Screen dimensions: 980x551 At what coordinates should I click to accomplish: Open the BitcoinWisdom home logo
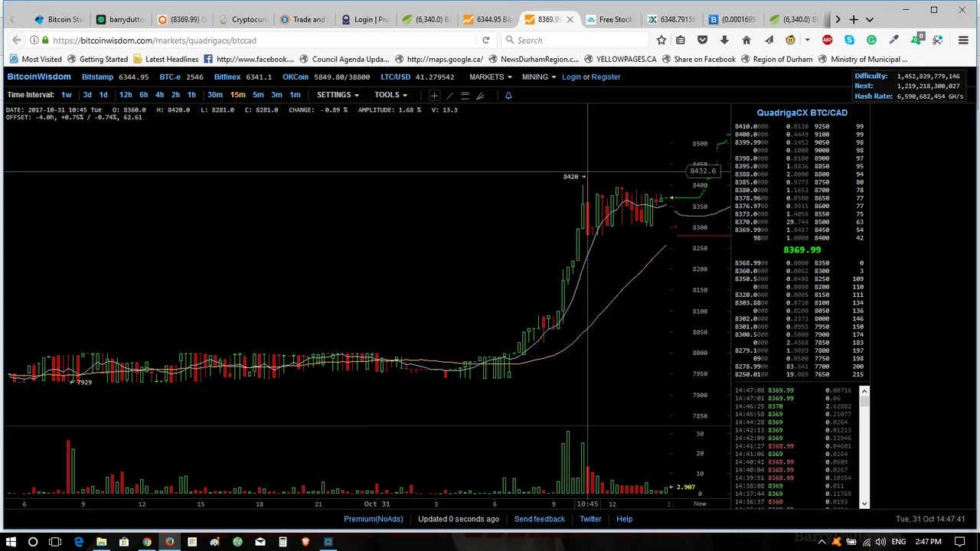tap(39, 77)
